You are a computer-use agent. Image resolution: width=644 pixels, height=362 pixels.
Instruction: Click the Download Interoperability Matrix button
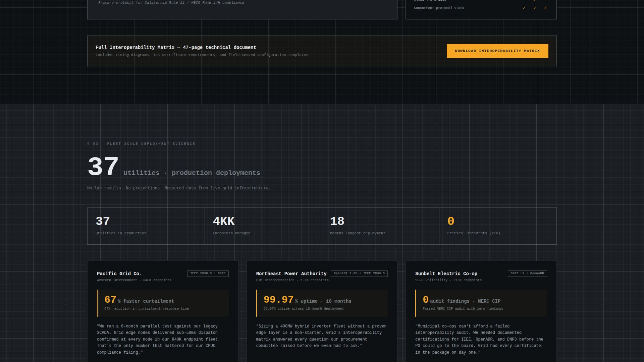point(497,51)
